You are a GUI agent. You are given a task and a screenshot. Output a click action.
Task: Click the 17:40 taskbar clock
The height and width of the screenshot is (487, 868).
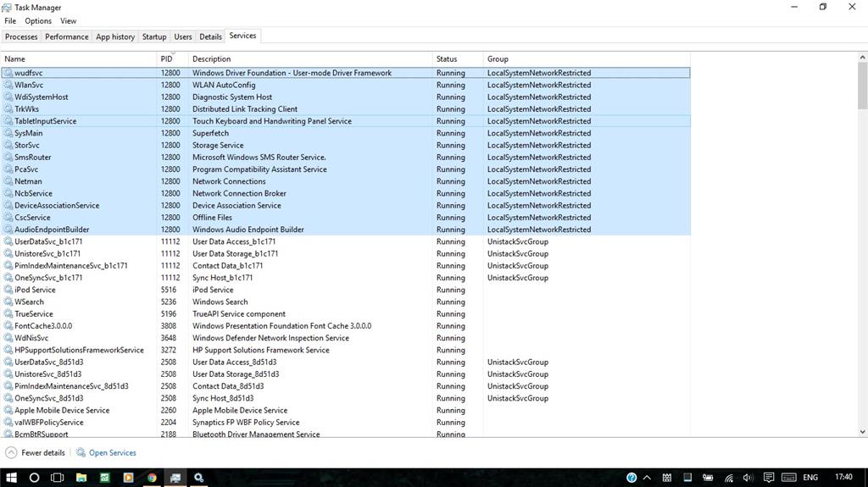[x=843, y=477]
